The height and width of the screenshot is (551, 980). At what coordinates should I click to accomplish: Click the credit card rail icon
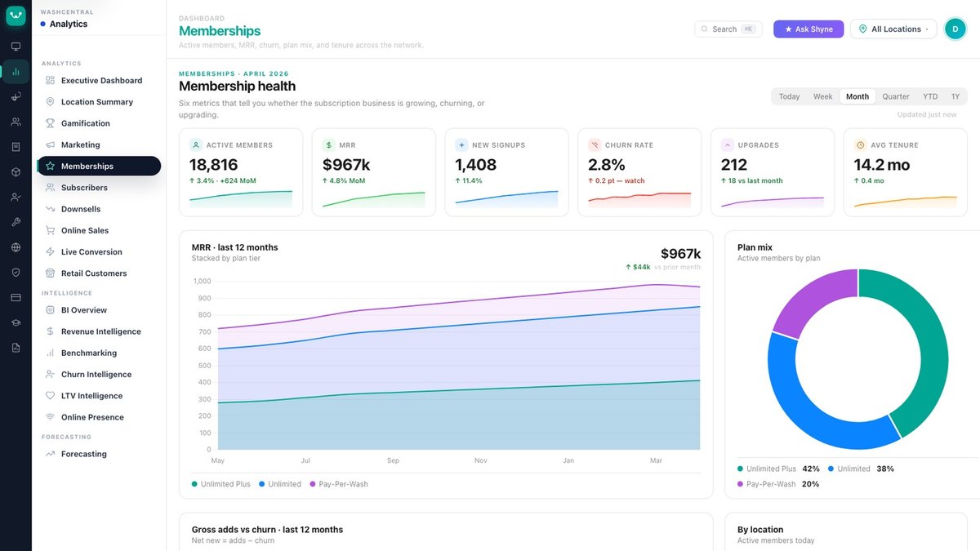tap(16, 297)
